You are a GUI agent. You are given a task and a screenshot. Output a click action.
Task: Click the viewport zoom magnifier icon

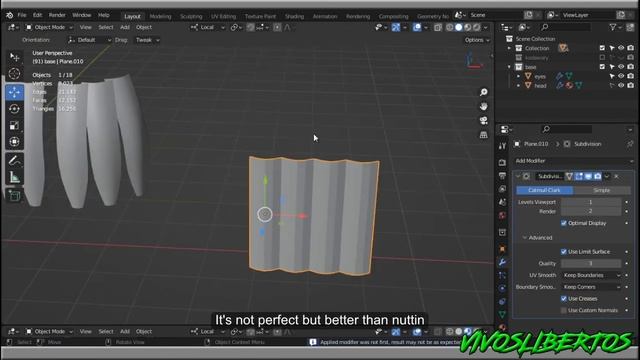tap(484, 92)
